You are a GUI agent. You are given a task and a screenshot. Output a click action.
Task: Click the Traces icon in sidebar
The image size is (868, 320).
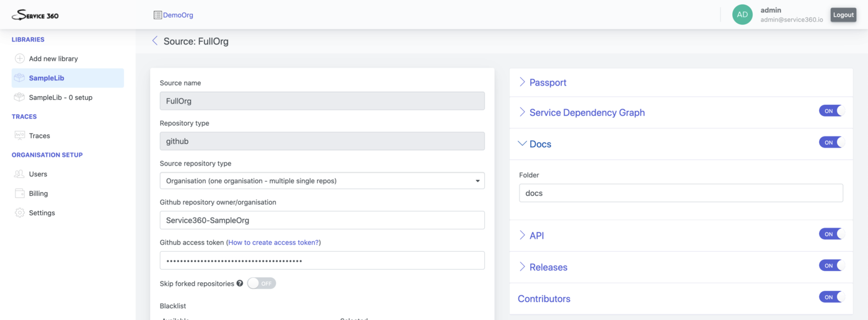[20, 136]
